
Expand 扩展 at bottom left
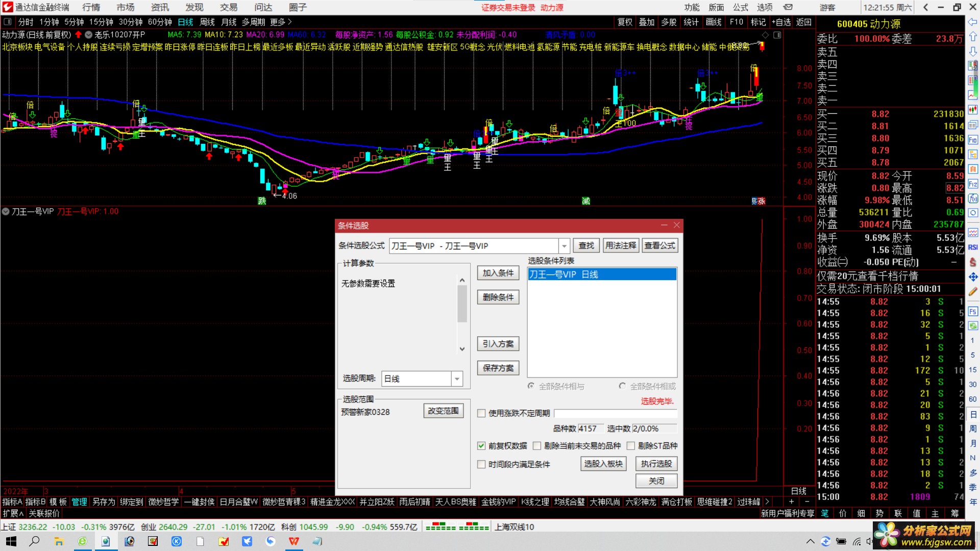pos(13,513)
